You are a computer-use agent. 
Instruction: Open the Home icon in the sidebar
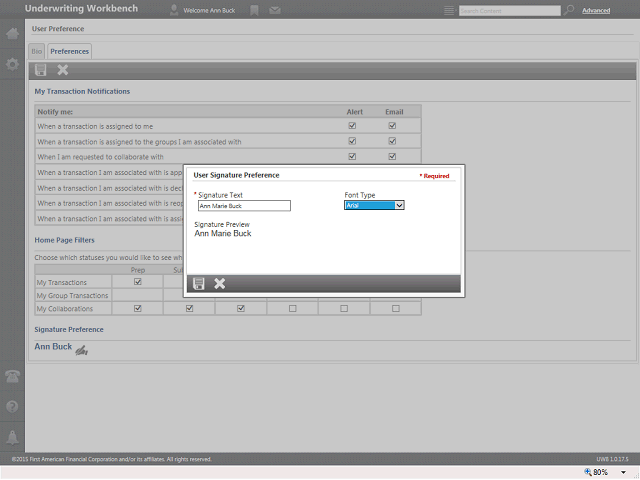pos(12,33)
